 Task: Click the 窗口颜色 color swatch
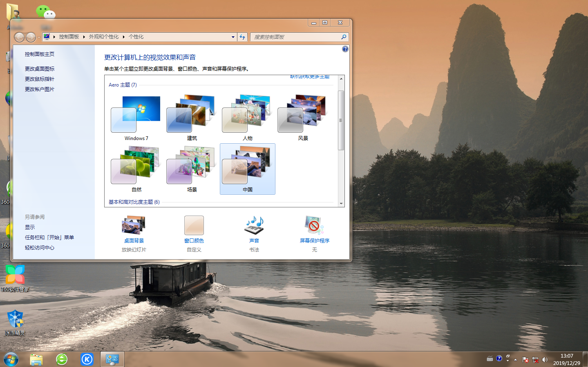[194, 225]
